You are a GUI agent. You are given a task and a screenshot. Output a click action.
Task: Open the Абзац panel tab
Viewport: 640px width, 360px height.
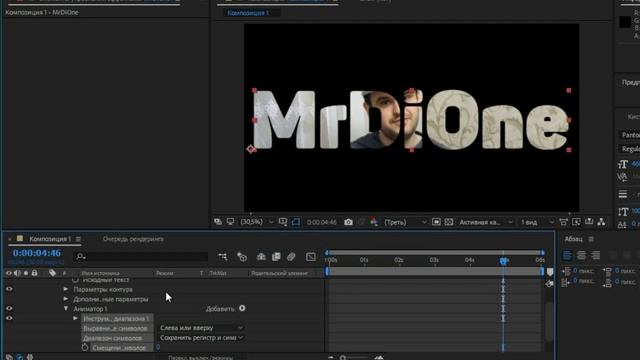pyautogui.click(x=573, y=239)
